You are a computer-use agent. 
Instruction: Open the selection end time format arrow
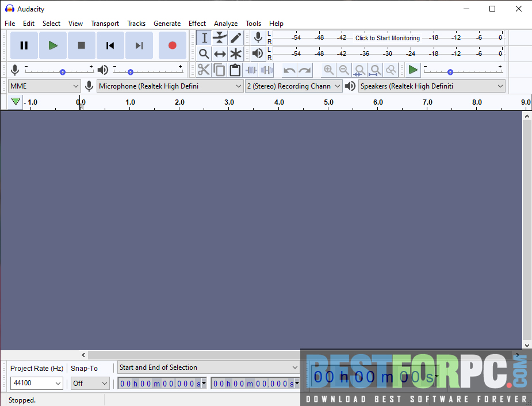[297, 383]
